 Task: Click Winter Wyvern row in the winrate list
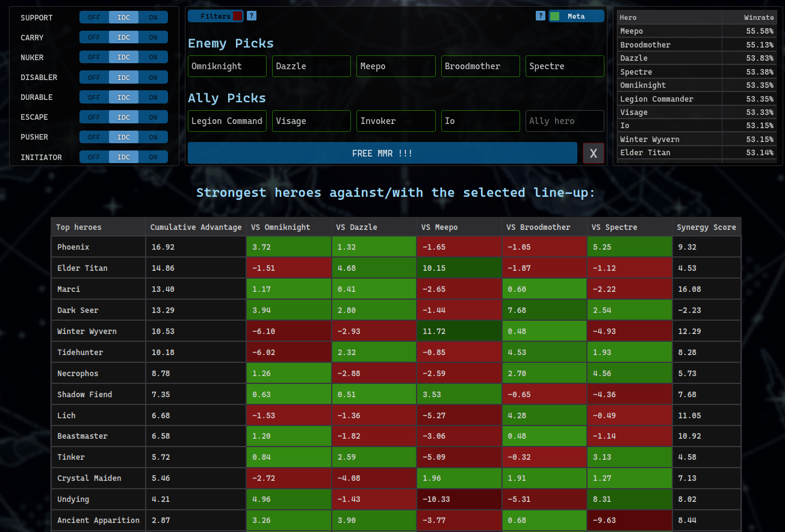[x=697, y=139]
